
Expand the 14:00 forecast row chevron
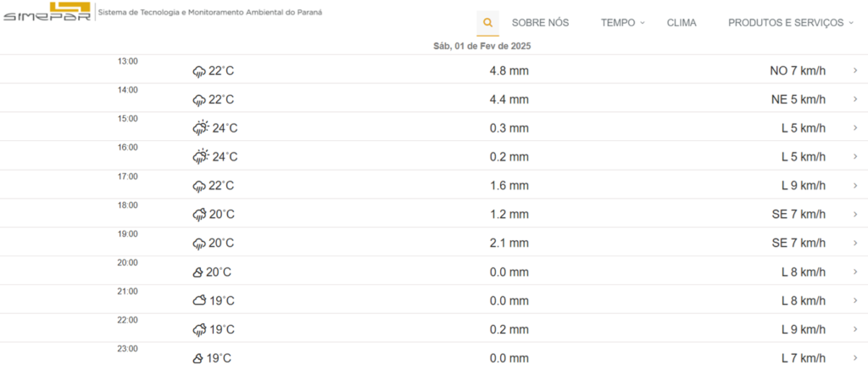[x=855, y=99]
